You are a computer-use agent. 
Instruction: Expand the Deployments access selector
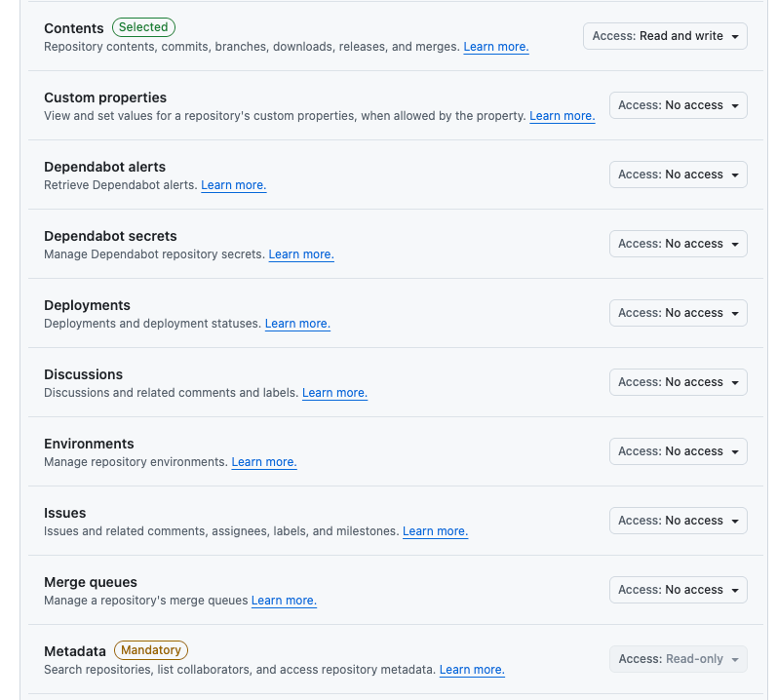(678, 313)
